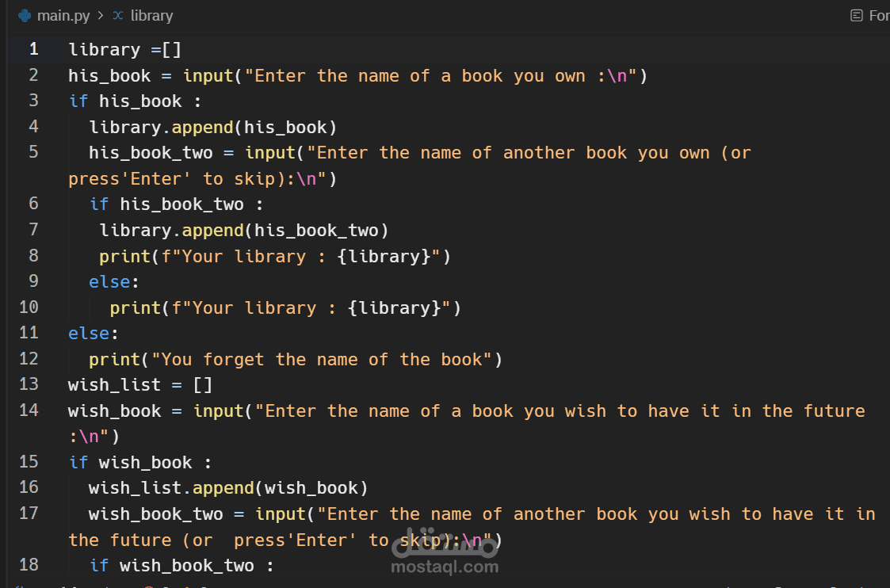
Task: Click line number 6 in the gutter
Action: (33, 204)
